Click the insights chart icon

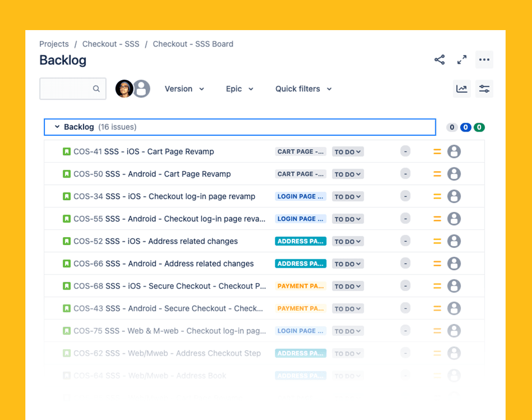coord(462,89)
